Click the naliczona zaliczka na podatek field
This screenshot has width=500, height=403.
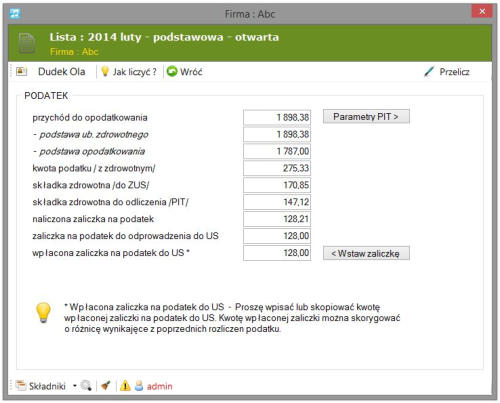277,219
